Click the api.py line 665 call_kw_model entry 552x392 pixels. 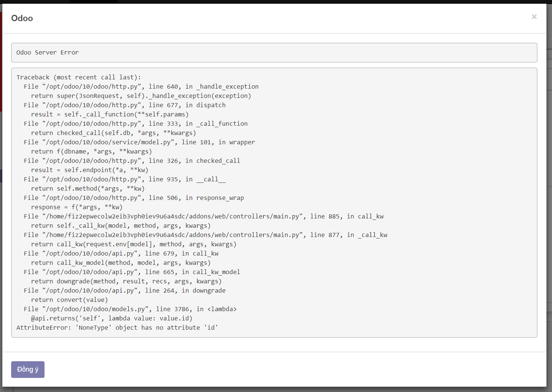click(132, 272)
